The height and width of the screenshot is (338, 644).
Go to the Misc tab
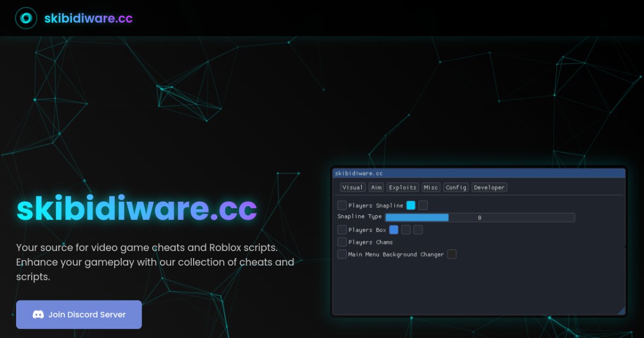tap(430, 187)
